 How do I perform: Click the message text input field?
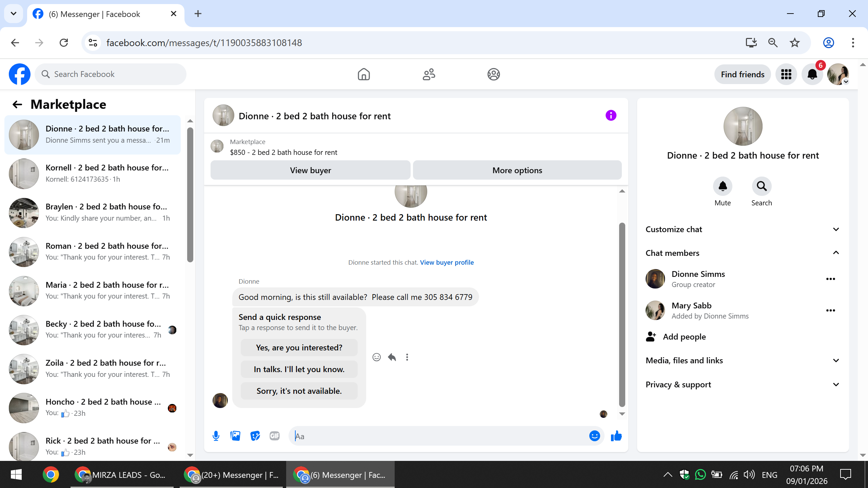tap(437, 436)
